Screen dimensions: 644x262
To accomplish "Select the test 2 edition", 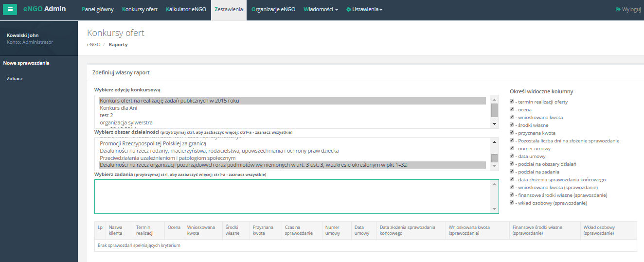I will point(292,115).
